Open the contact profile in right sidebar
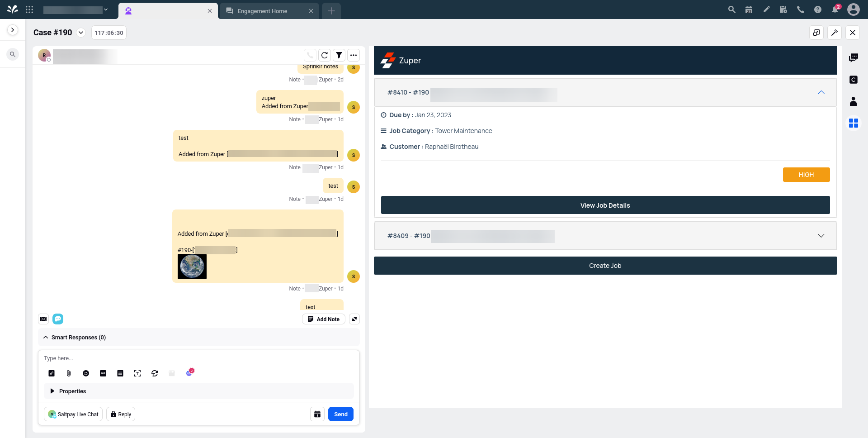868x438 pixels. click(854, 101)
